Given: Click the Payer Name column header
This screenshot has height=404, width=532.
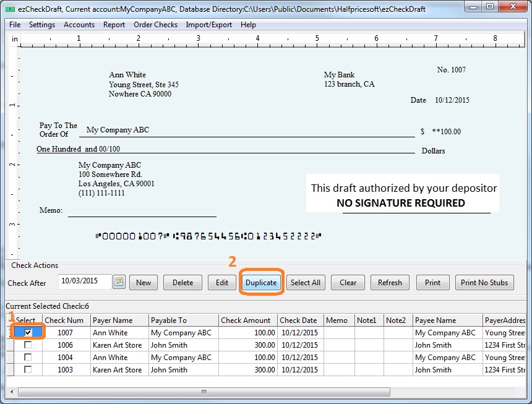Looking at the screenshot, I should coord(113,320).
